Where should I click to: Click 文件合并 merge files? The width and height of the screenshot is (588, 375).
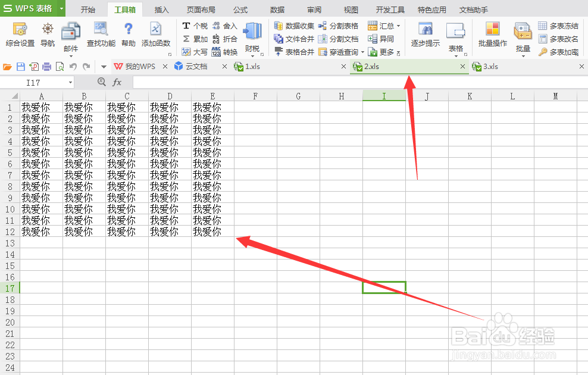(x=294, y=39)
